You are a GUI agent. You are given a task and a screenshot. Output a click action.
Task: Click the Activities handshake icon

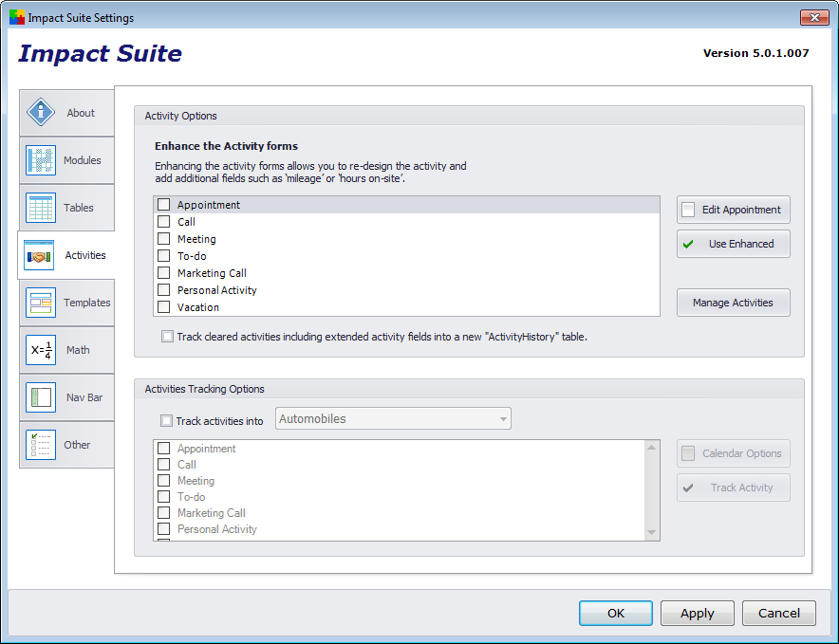coord(39,255)
